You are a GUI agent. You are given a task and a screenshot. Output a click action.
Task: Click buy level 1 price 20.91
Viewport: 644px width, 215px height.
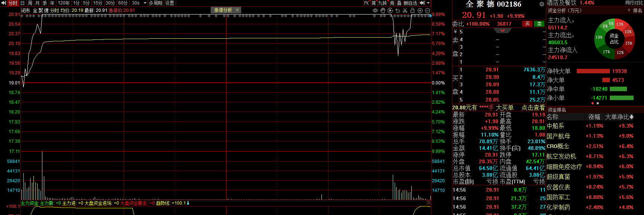pos(492,70)
